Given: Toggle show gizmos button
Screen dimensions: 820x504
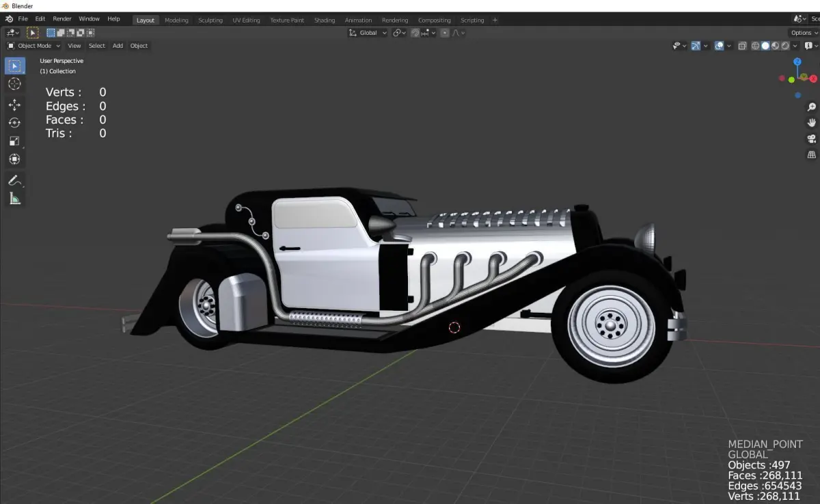Looking at the screenshot, I should pyautogui.click(x=696, y=46).
